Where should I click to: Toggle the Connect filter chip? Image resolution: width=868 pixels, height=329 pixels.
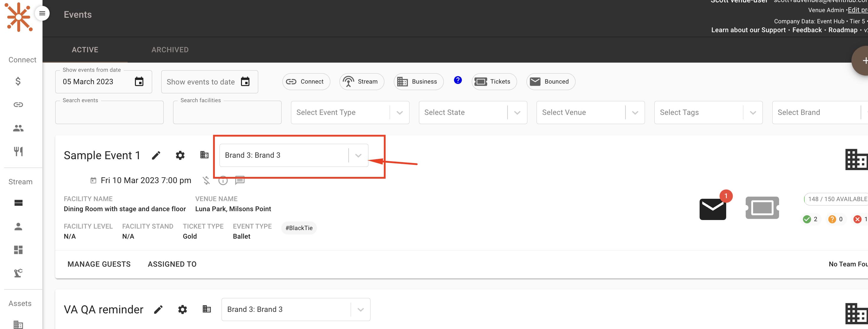[x=305, y=82]
